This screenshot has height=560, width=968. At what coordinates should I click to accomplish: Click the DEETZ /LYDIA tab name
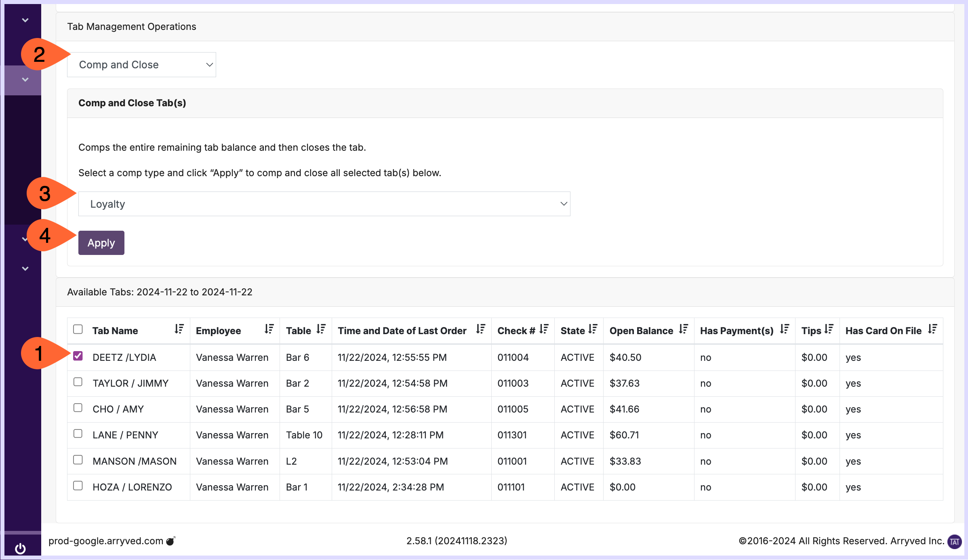tap(124, 358)
